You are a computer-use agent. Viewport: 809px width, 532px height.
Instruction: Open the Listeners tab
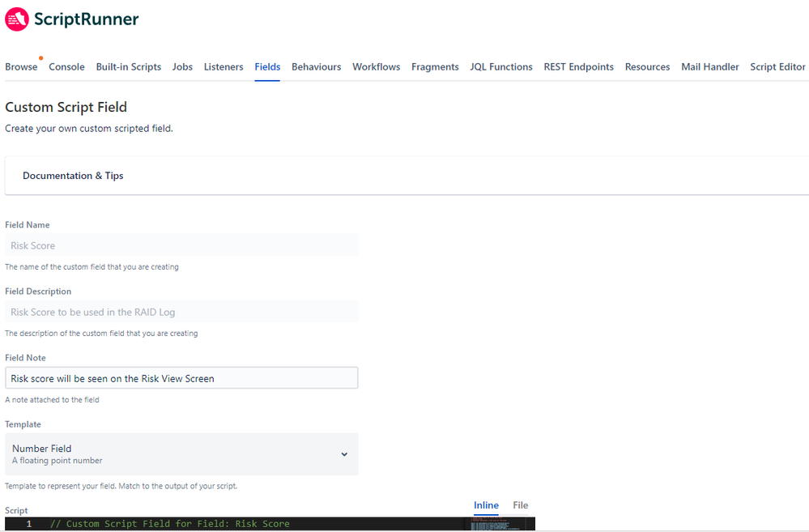click(224, 66)
